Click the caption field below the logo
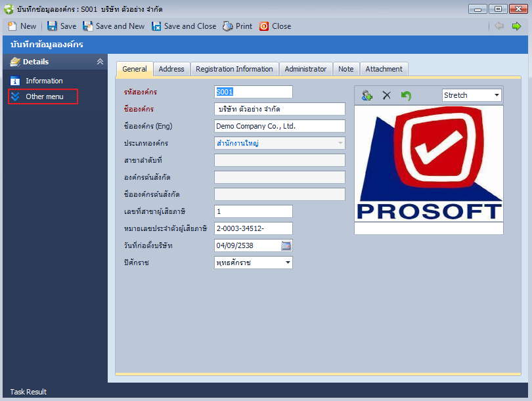 (429, 228)
